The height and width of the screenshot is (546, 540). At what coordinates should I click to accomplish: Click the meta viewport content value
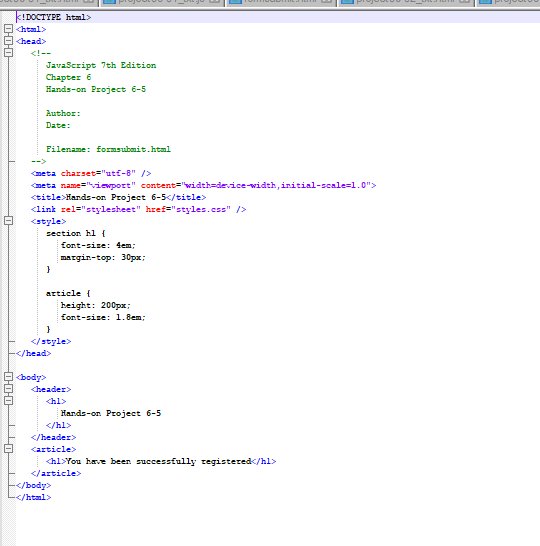[x=275, y=185]
